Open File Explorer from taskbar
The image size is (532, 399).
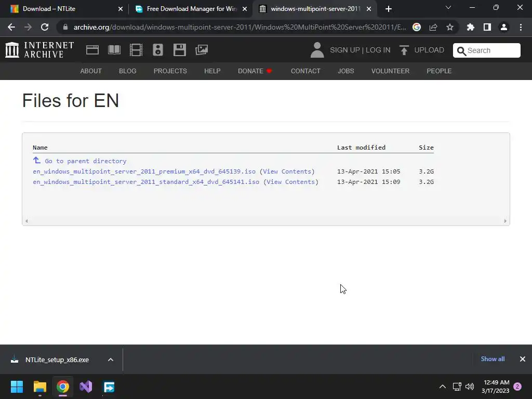39,387
